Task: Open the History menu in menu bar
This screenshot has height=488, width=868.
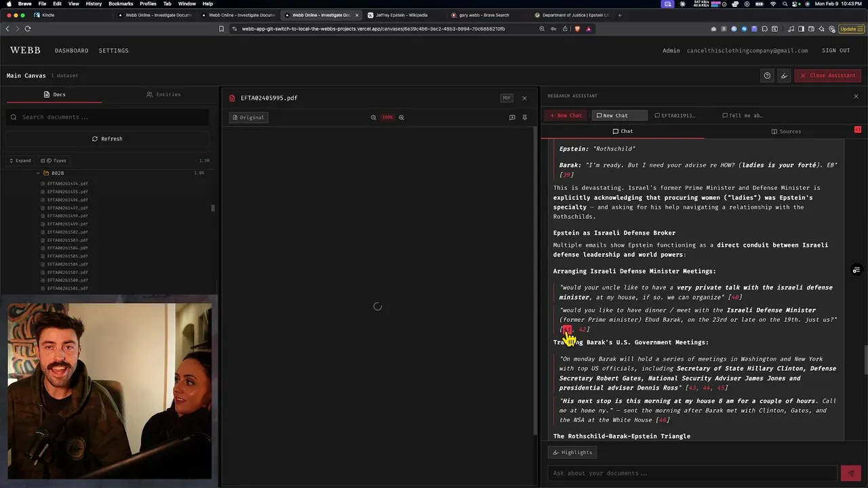Action: tap(94, 4)
